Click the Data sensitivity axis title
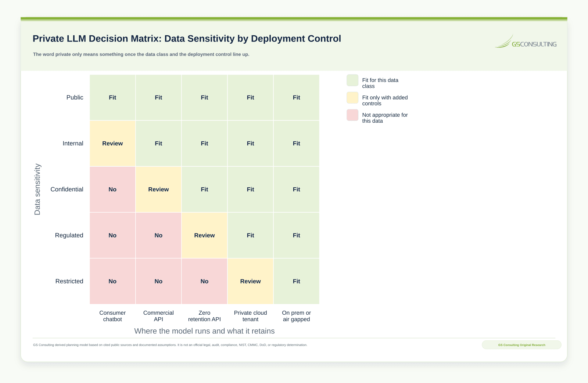588x383 pixels. click(x=37, y=189)
